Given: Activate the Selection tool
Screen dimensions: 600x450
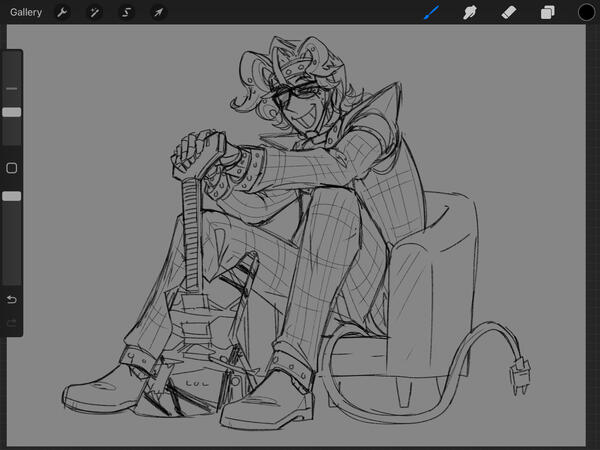Looking at the screenshot, I should [x=126, y=12].
